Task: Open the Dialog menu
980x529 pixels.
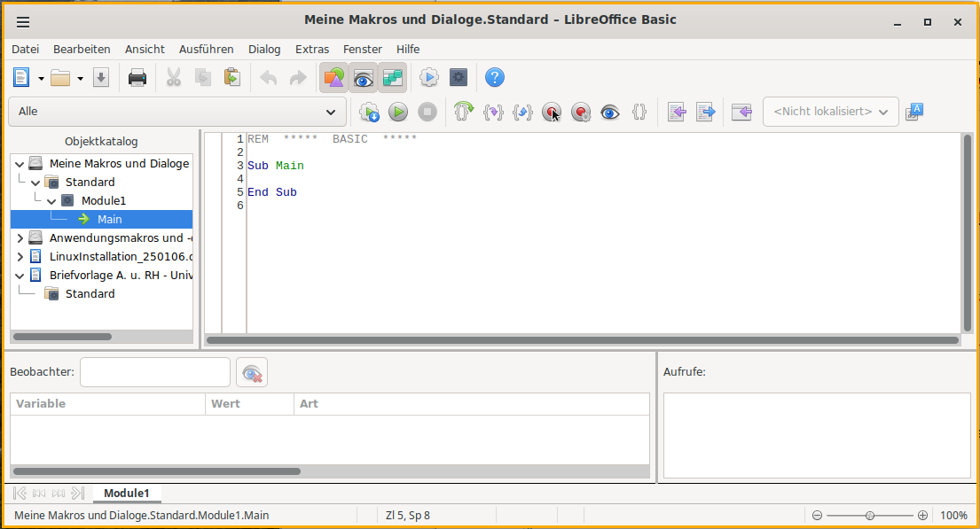Action: (x=264, y=50)
